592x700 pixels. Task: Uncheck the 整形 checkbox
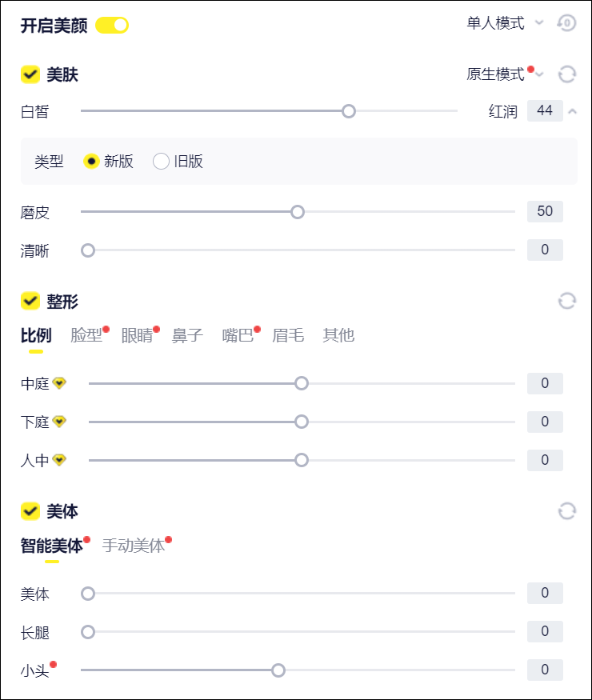click(30, 301)
